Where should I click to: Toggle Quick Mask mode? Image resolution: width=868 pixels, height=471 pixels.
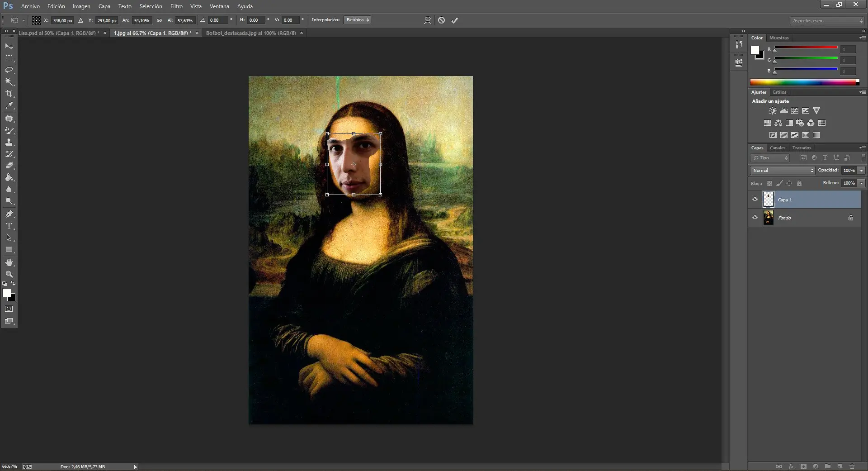[x=9, y=309]
